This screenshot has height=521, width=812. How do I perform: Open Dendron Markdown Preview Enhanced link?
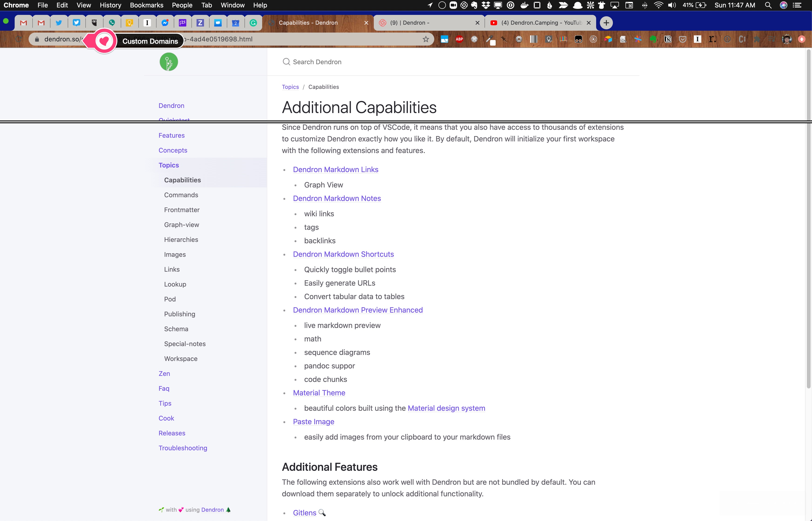click(358, 310)
